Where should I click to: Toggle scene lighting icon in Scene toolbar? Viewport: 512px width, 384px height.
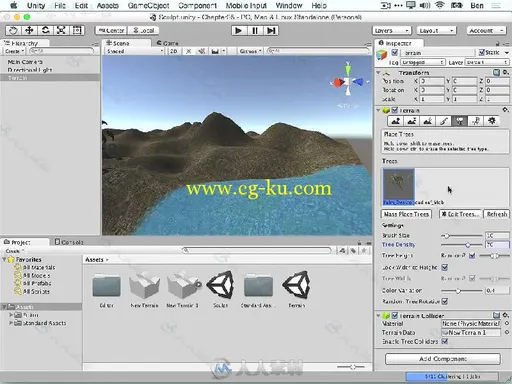tap(189, 51)
